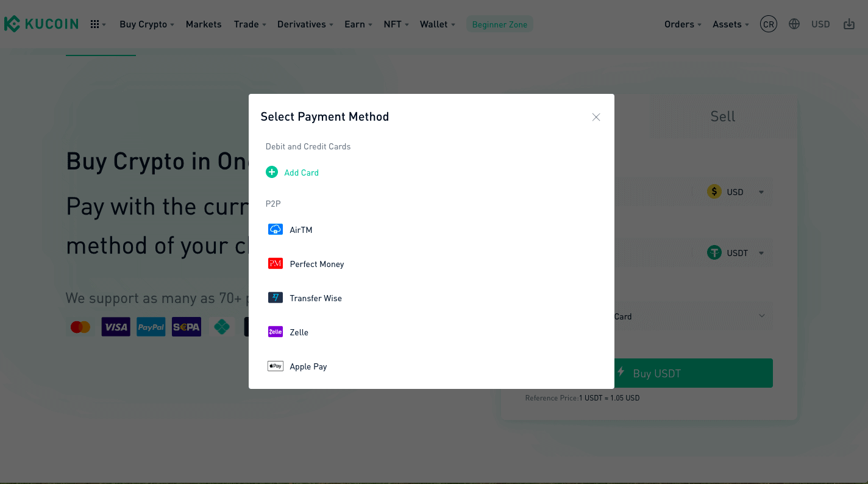This screenshot has height=484, width=868.
Task: Click the KuCoin logo
Action: pos(41,24)
